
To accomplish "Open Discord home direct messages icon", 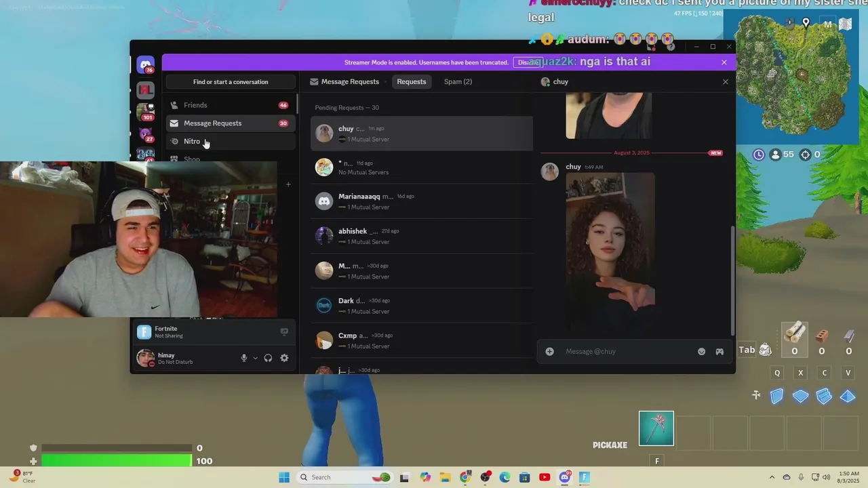I will pos(145,65).
